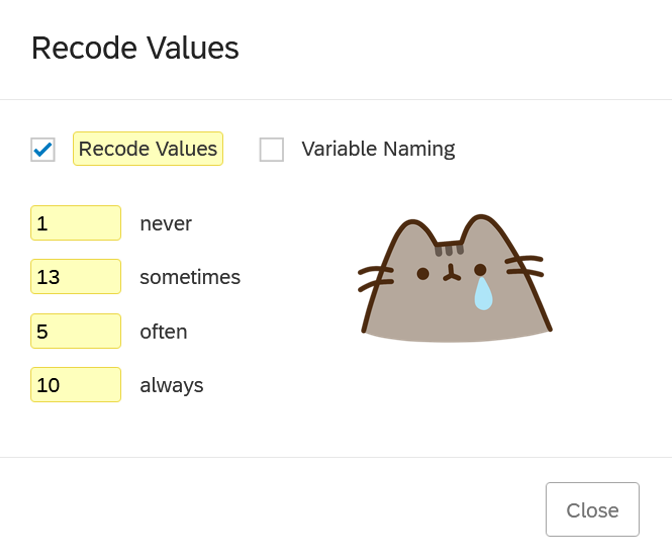The image size is (672, 556).
Task: Click the sometimes value field showing 13
Action: 76,277
